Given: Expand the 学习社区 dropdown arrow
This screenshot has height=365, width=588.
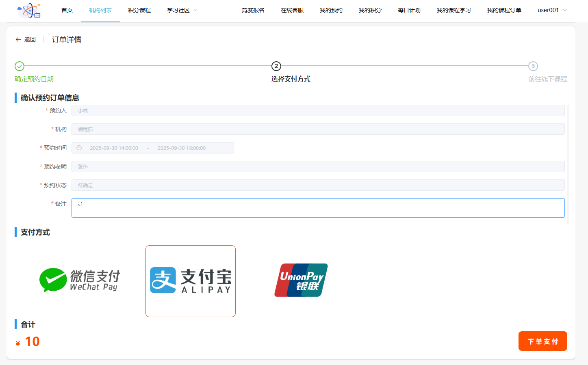Looking at the screenshot, I should [x=195, y=10].
